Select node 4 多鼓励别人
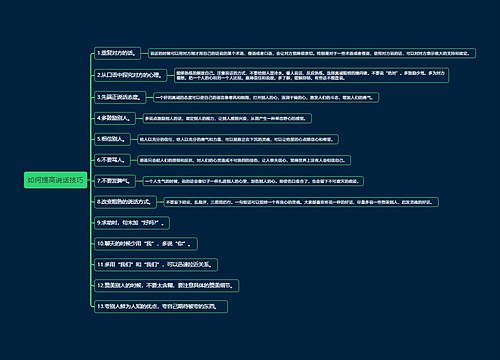This screenshot has width=500, height=360. 115,118
